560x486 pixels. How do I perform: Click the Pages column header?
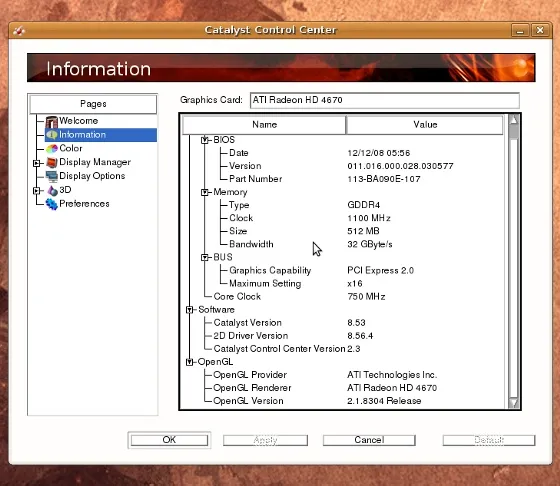(93, 104)
